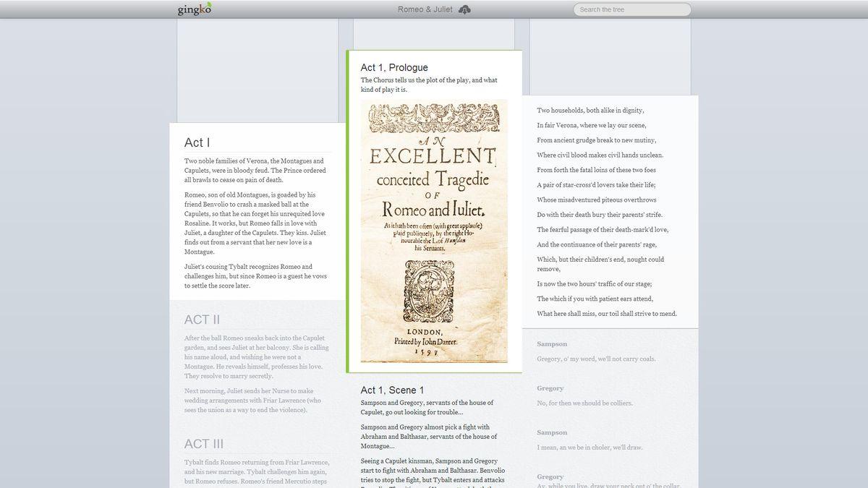Select Sampson's 'we'll draw' line card
The image size is (868, 488).
coord(610,440)
